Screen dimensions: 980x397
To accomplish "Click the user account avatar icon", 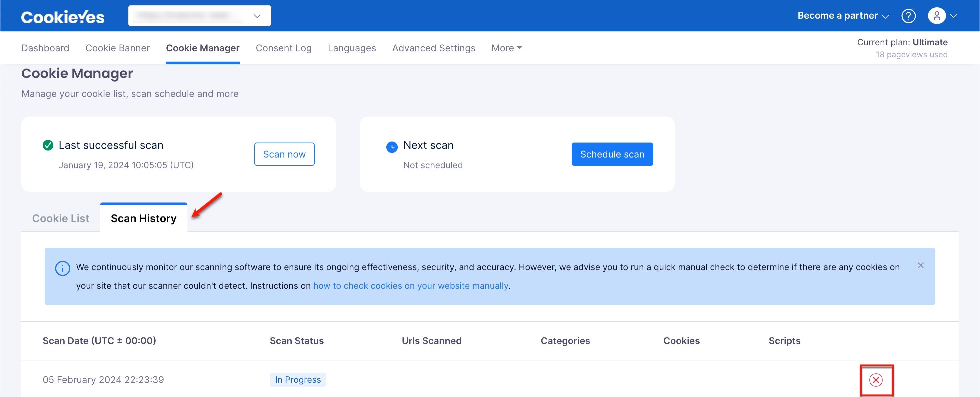I will pos(937,16).
